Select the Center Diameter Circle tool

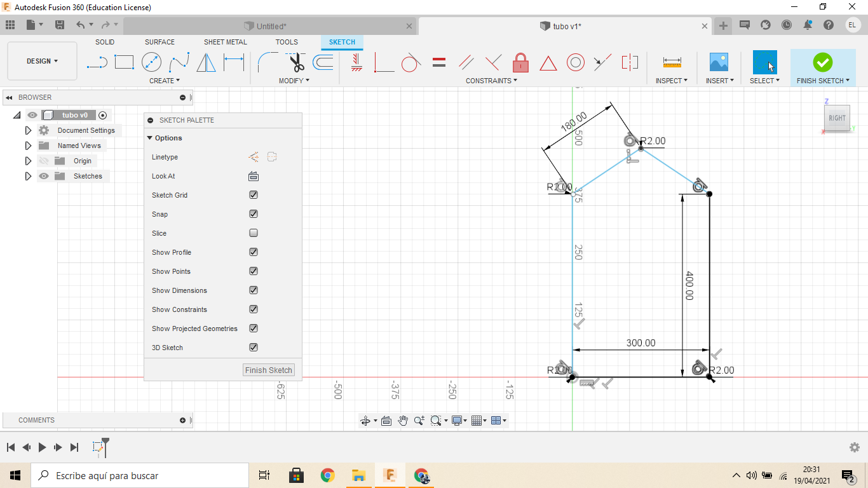[151, 62]
